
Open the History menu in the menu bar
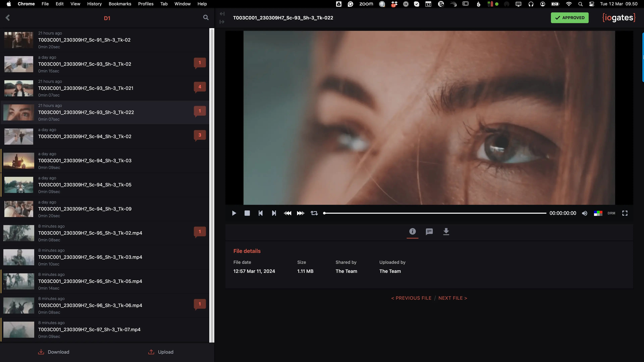tap(94, 4)
